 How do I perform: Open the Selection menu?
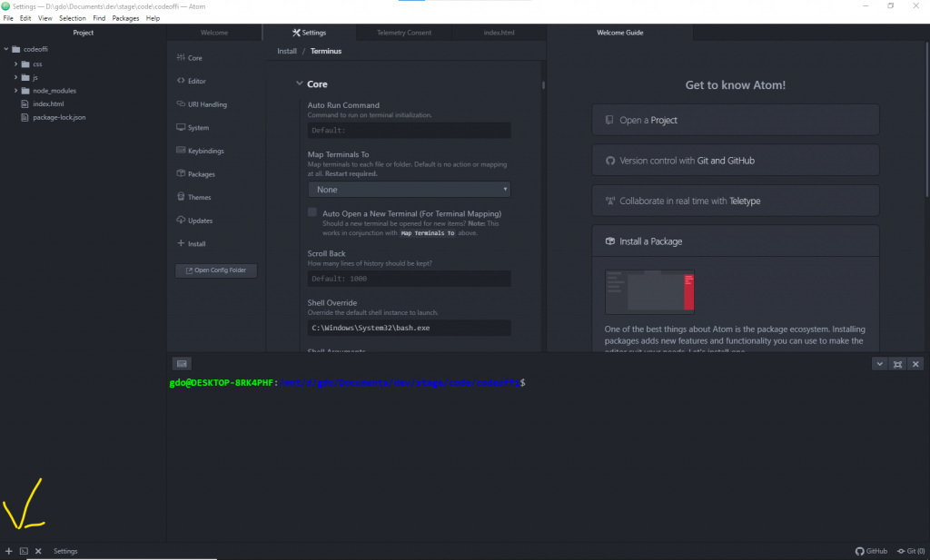click(73, 18)
